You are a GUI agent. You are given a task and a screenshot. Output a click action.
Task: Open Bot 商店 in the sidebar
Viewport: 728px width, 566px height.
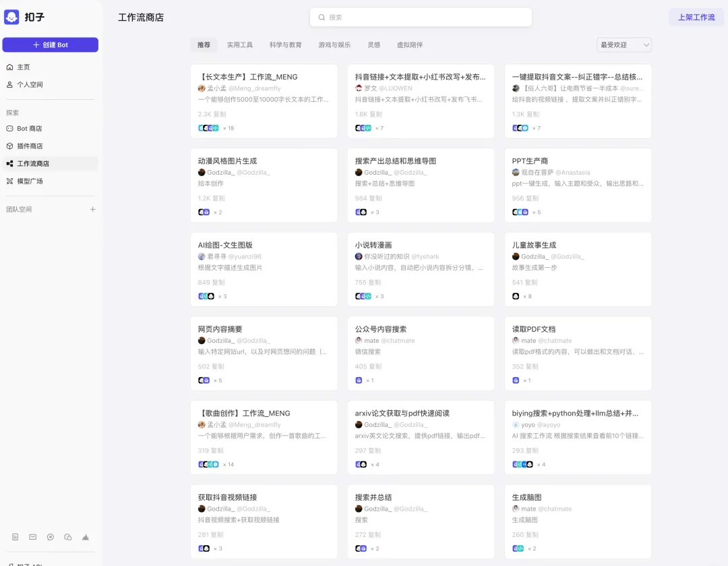point(30,128)
